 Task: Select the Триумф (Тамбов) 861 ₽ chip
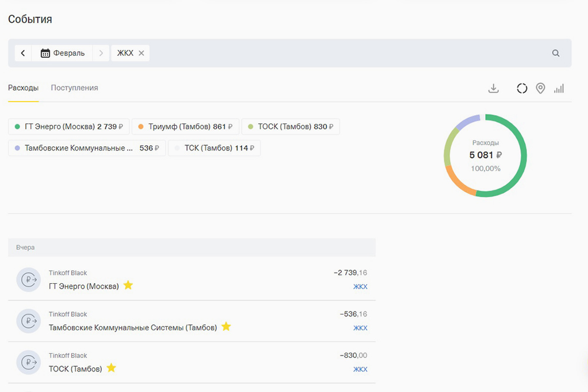[x=186, y=127]
